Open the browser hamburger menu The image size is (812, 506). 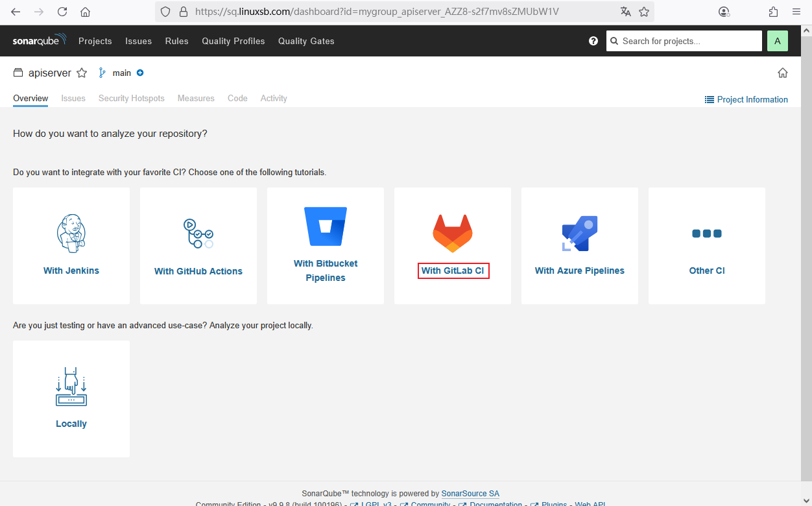[x=796, y=12]
